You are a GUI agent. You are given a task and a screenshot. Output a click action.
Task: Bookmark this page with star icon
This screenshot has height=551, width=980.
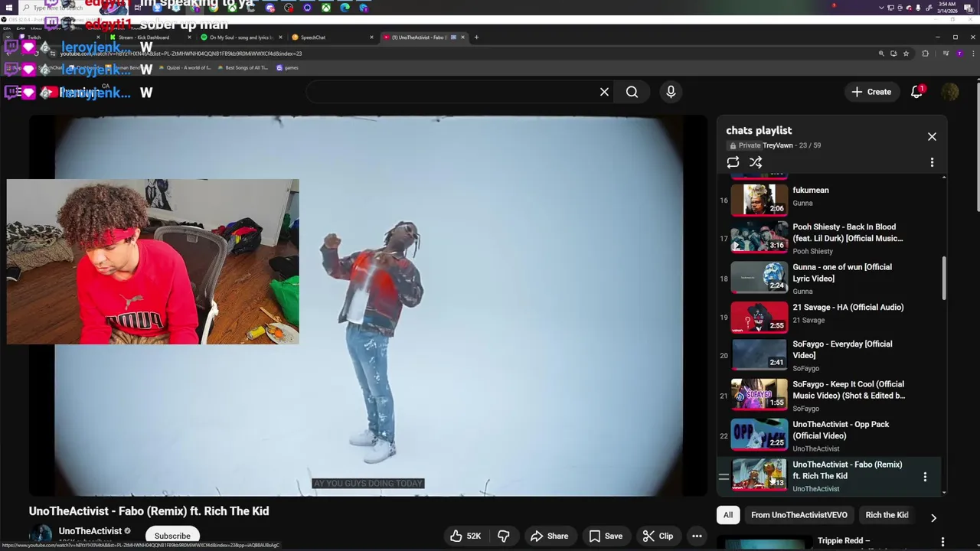point(906,54)
